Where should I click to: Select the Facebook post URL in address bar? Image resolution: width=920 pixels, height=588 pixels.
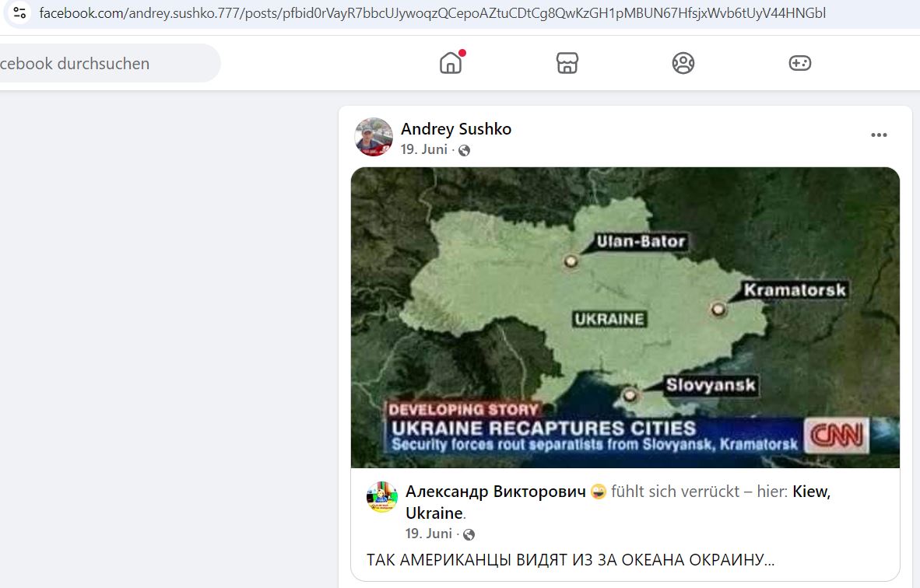click(433, 13)
